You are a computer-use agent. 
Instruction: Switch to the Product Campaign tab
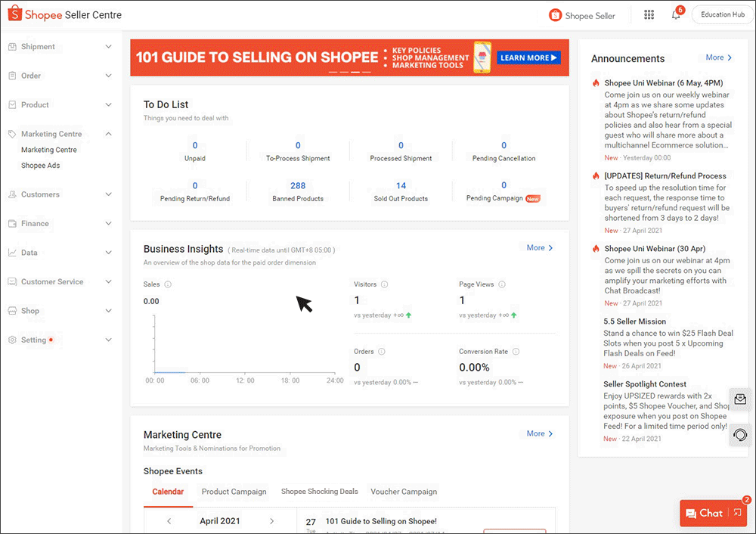pyautogui.click(x=234, y=491)
